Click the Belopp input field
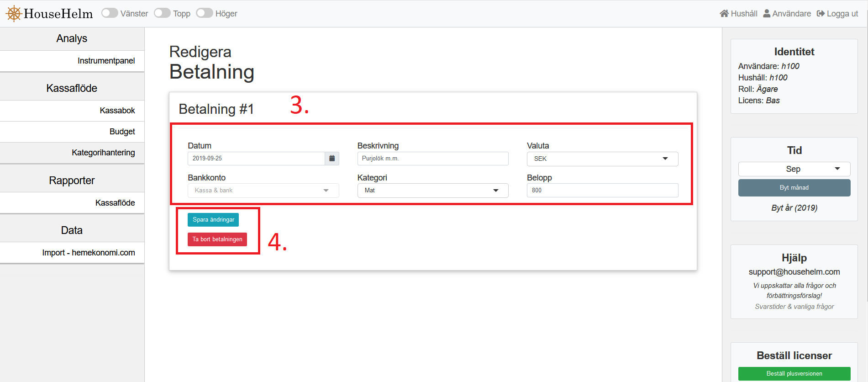The height and width of the screenshot is (382, 868). [x=602, y=191]
